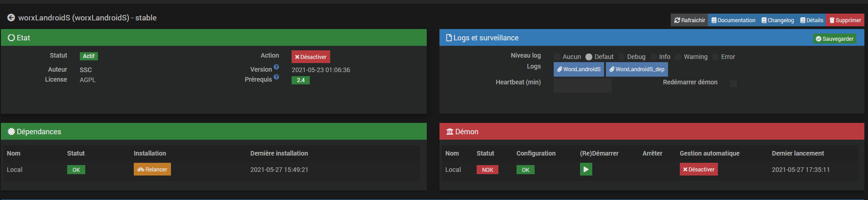Select the Warning log level
Screen dimensions: 868x200
(x=678, y=57)
